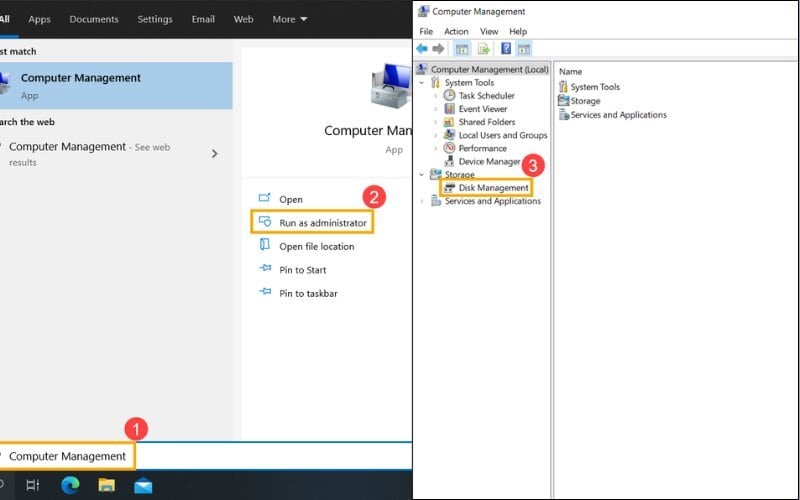The image size is (800, 500).
Task: Click Open in the search result actions
Action: click(291, 199)
